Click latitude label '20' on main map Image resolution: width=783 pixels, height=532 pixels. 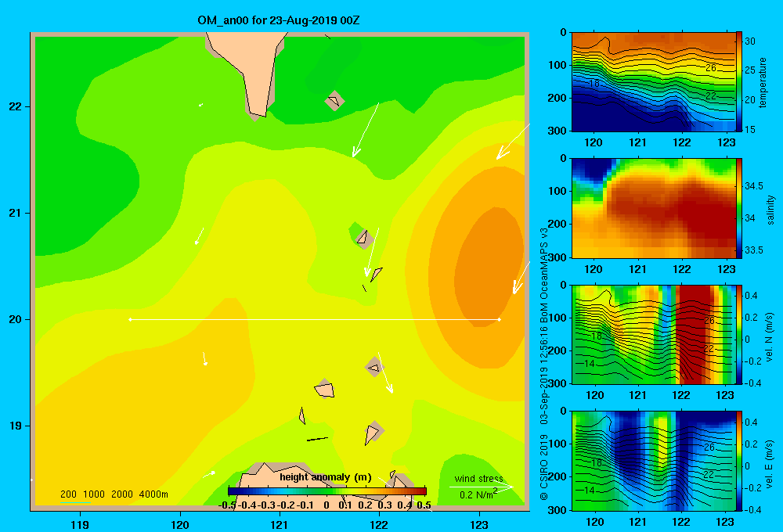pos(16,319)
